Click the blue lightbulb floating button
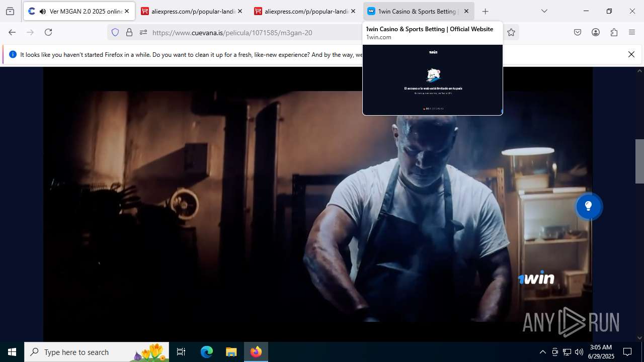Viewport: 644px width, 362px height. point(588,206)
